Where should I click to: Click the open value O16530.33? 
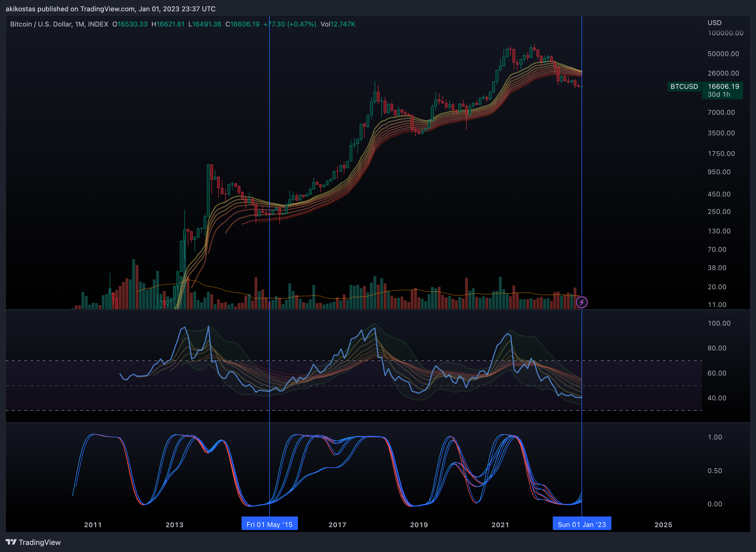[x=130, y=25]
